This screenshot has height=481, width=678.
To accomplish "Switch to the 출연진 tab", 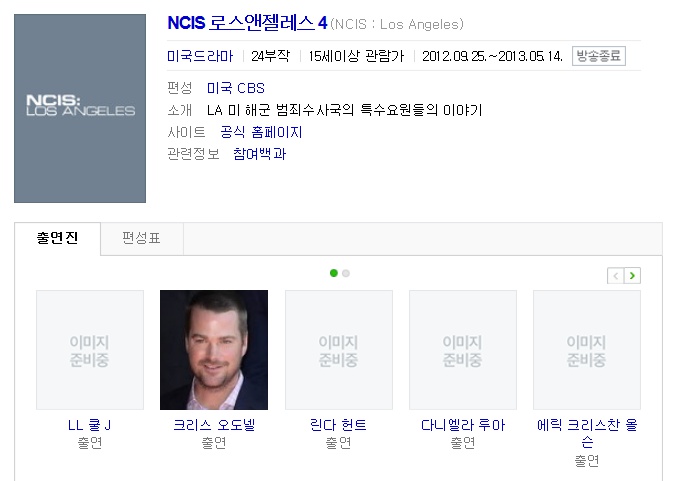I will tap(58, 238).
